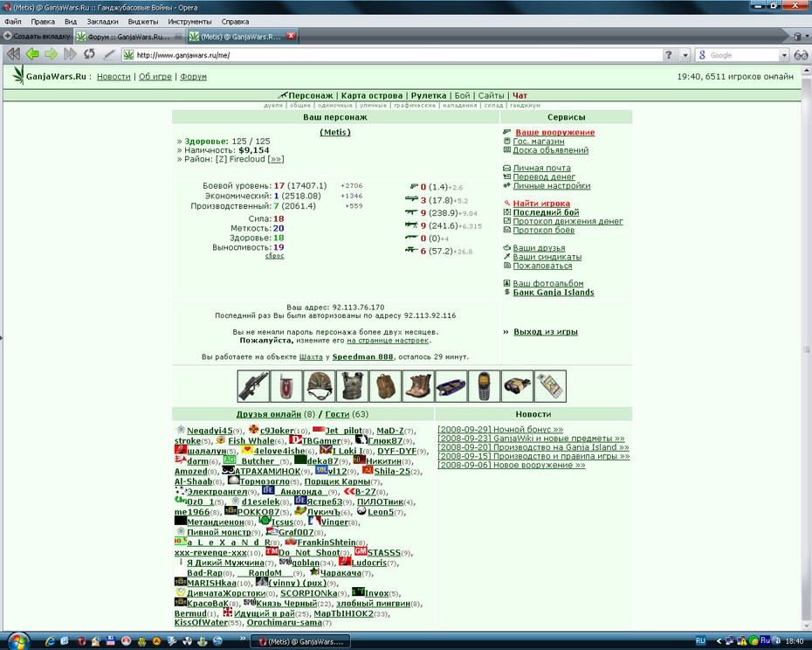This screenshot has width=812, height=650.
Task: Click the help question mark in address bar
Action: pos(669,55)
